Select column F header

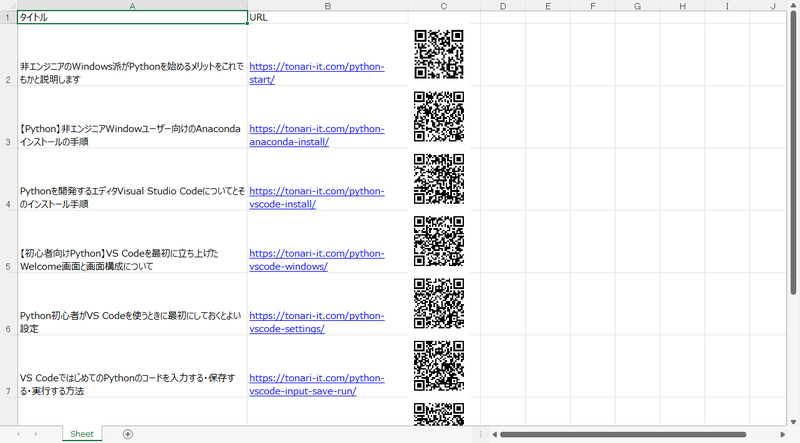point(593,6)
